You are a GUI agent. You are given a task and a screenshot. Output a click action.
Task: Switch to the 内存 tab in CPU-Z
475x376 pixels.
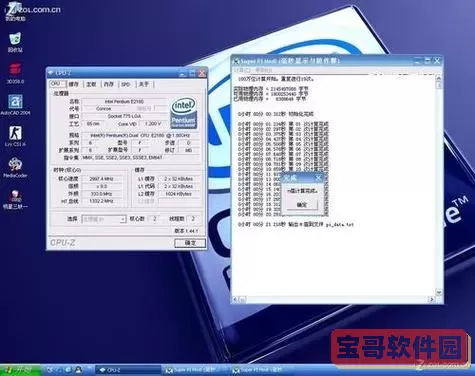109,84
